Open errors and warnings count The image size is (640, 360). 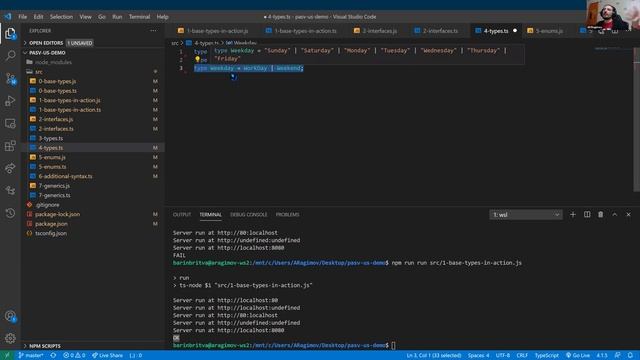(74, 355)
